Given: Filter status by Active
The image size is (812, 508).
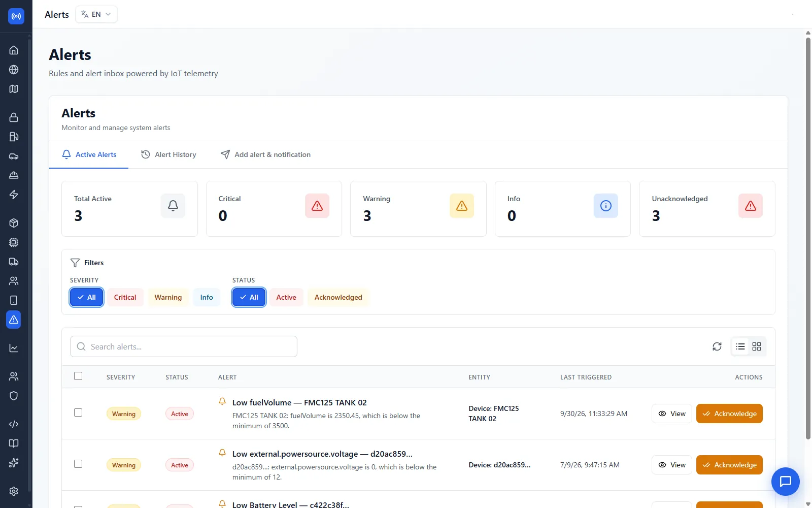Looking at the screenshot, I should point(286,297).
